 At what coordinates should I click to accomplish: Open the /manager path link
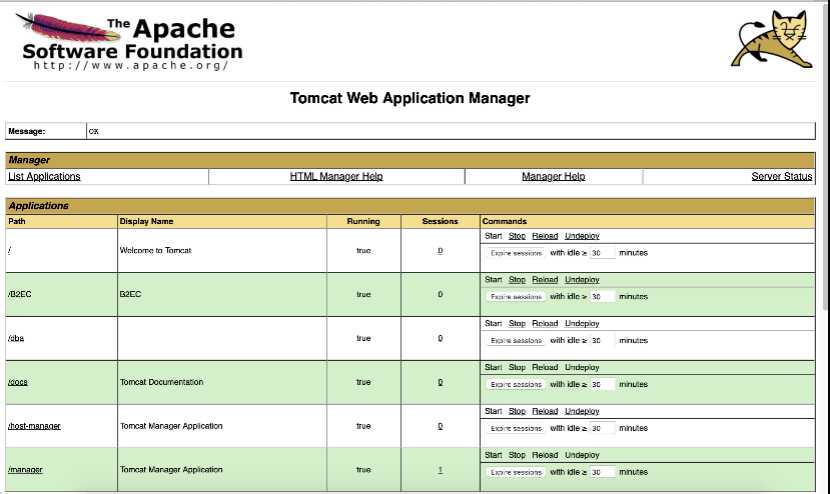click(25, 470)
